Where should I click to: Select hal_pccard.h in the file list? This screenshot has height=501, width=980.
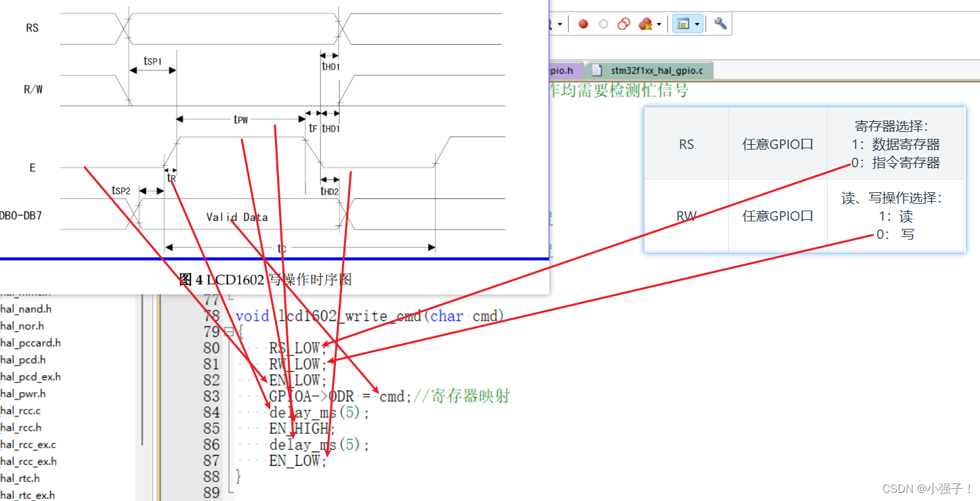30,343
